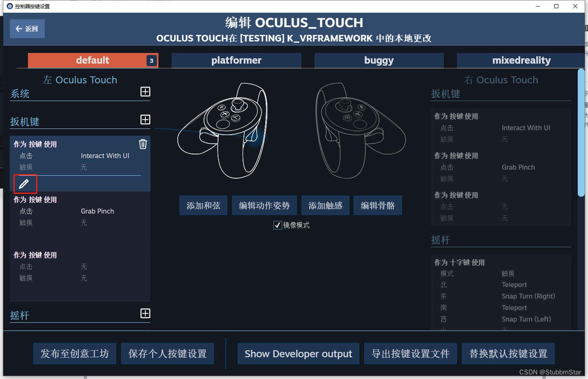This screenshot has width=588, height=379.
Task: Click the 编辑骨骼 button
Action: [x=378, y=205]
